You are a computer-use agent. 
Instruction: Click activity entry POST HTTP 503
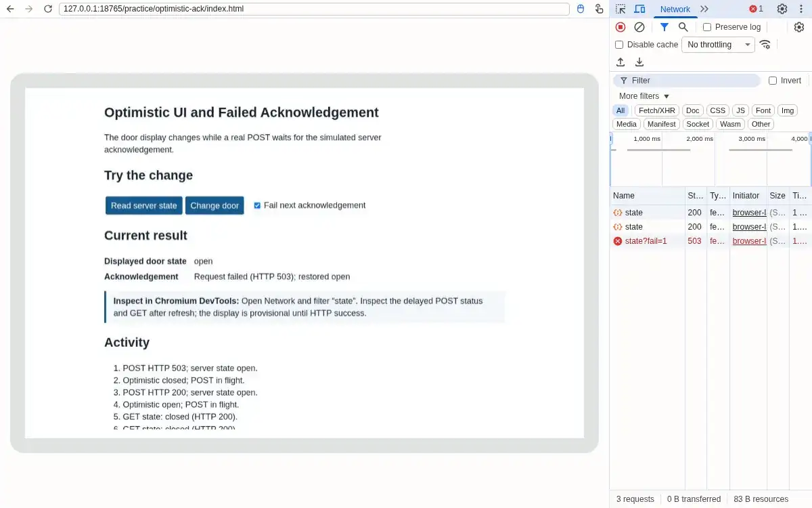click(x=190, y=368)
